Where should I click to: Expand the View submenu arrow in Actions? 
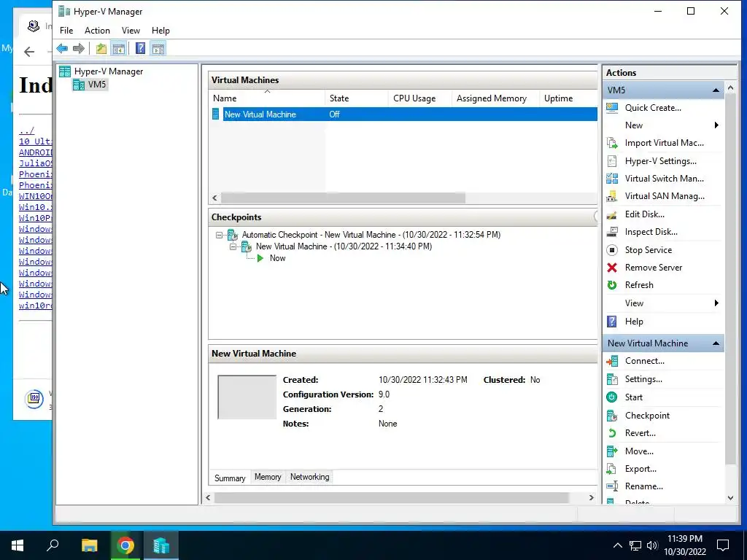coord(716,303)
